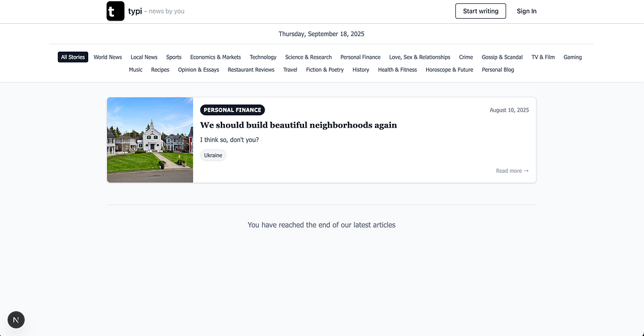Open Economics & Markets category
The image size is (644, 336).
216,57
